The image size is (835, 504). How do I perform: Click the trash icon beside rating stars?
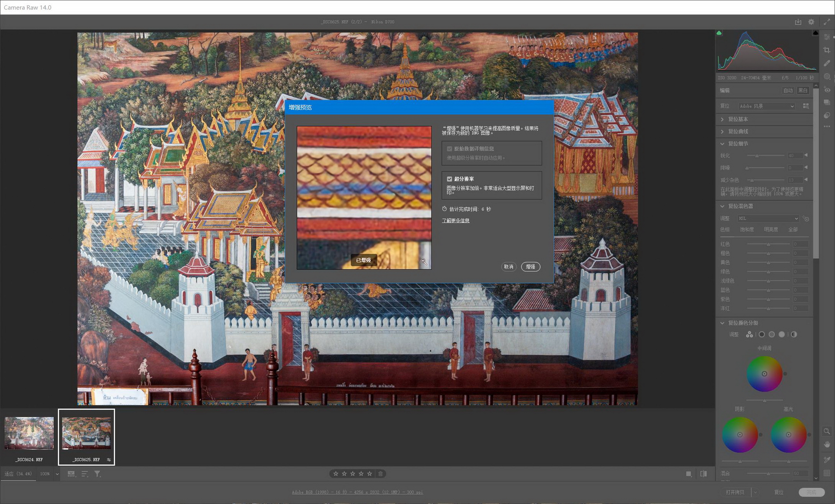pyautogui.click(x=380, y=473)
